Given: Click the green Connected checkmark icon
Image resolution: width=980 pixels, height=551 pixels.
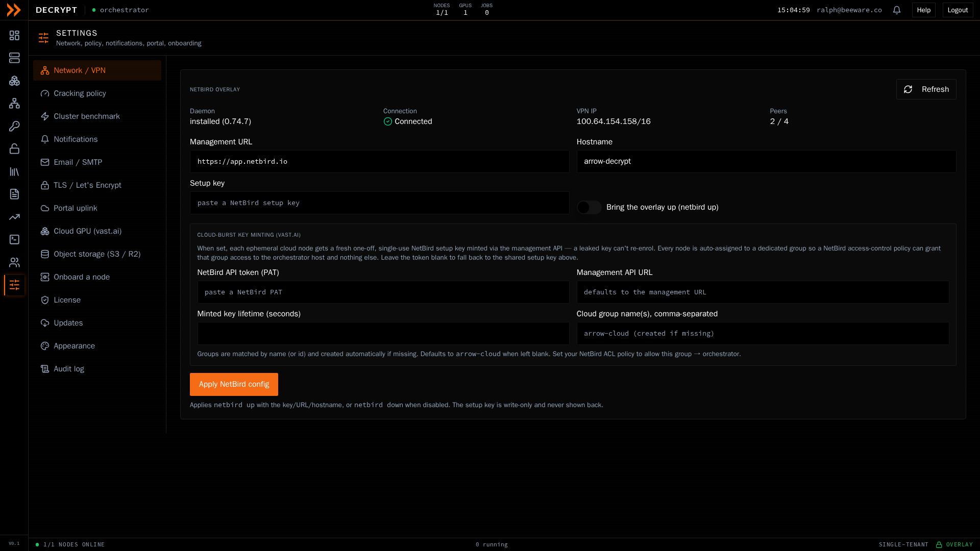Looking at the screenshot, I should click(388, 121).
